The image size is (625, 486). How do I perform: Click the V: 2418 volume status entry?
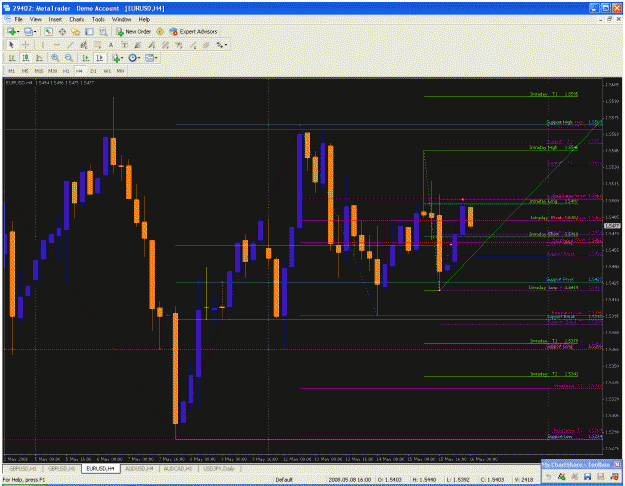(523, 480)
